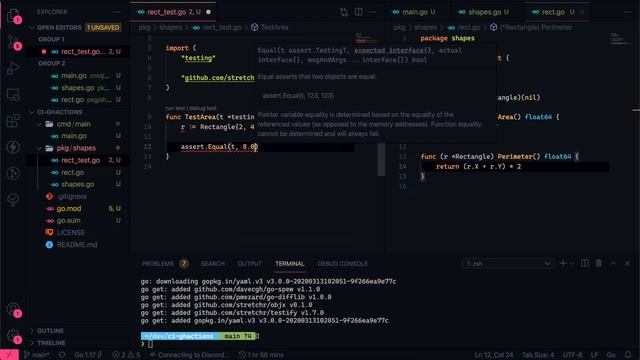Open notifications bell in status bar
Viewport: 640px width, 360px height.
pos(628,355)
